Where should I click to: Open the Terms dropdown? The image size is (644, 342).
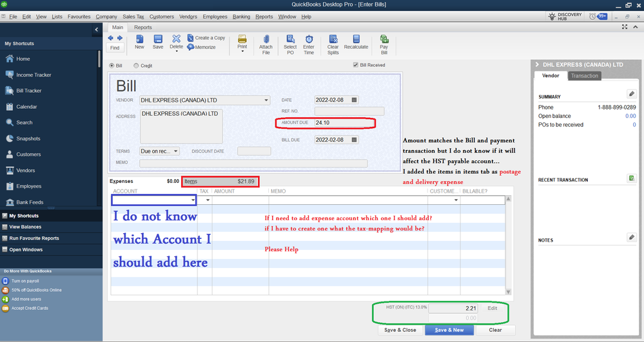click(x=176, y=151)
